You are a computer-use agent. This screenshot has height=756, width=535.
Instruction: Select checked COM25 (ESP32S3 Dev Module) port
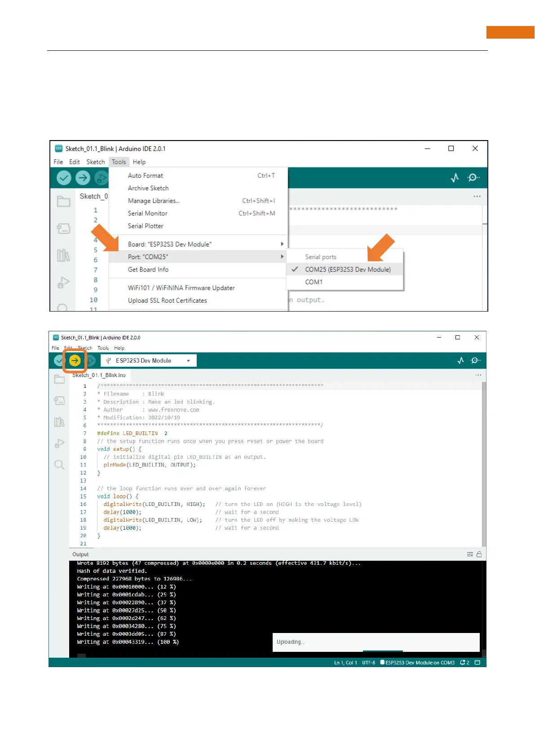click(x=345, y=269)
